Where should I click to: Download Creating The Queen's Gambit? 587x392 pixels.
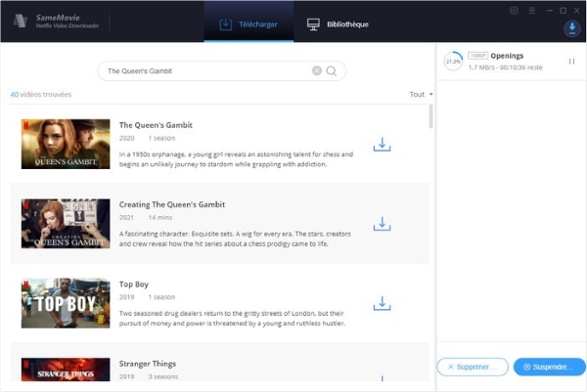tap(382, 224)
